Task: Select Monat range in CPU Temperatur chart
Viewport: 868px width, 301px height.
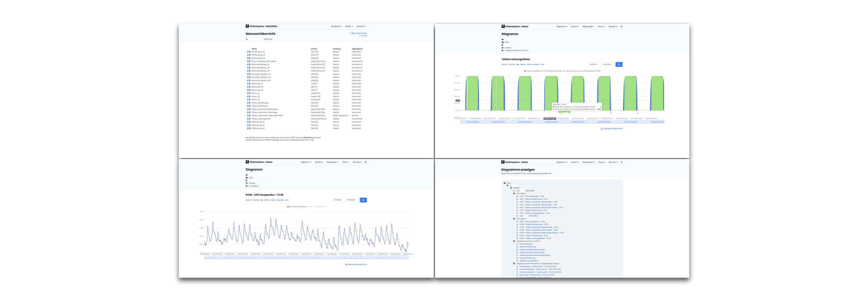Action: click(x=274, y=200)
